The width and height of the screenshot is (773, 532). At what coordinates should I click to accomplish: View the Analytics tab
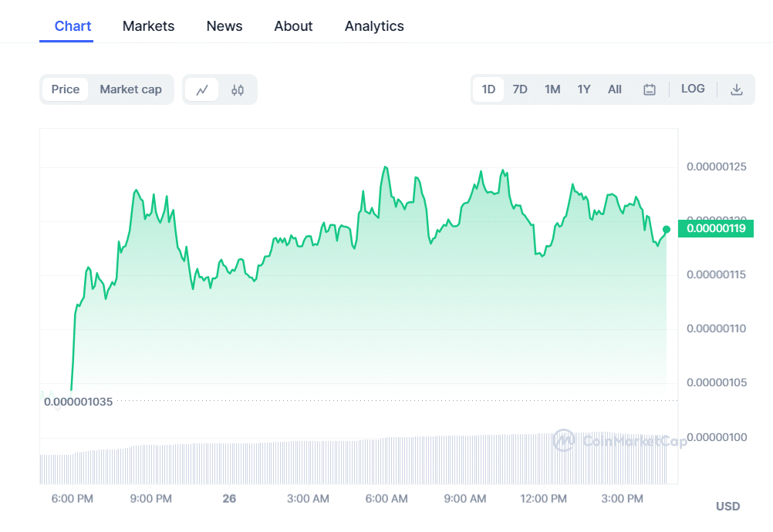point(374,26)
